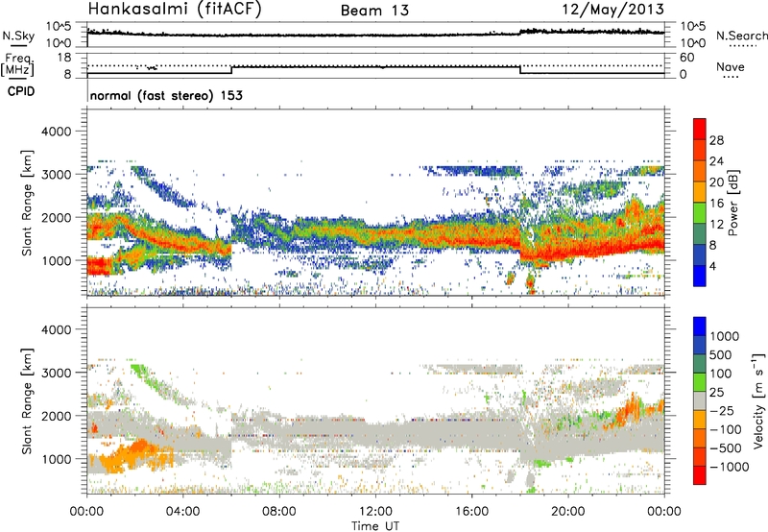The height and width of the screenshot is (532, 768).
Task: Click the 04:00 time tick label
Action: tap(182, 512)
